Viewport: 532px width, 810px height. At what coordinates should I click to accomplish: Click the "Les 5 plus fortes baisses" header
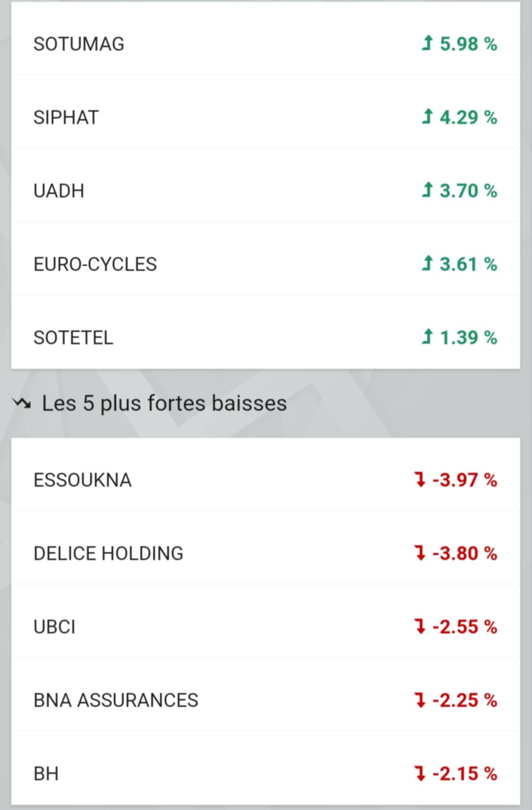pos(164,403)
